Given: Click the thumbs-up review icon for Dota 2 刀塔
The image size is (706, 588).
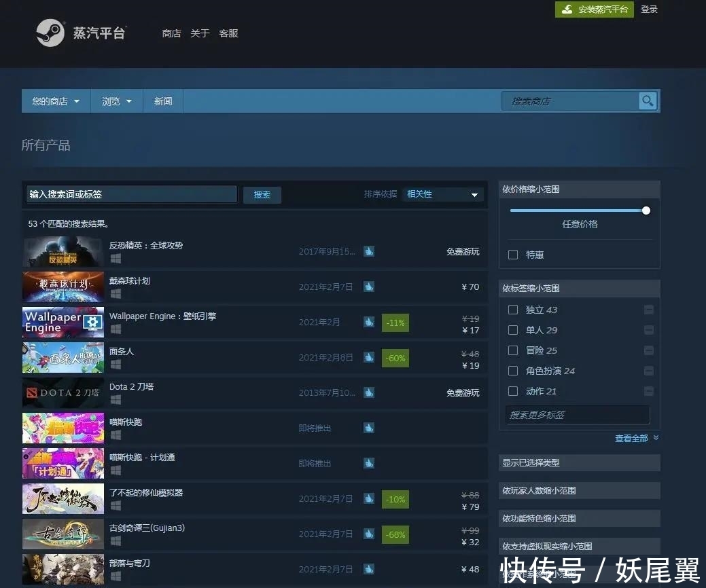Looking at the screenshot, I should (369, 392).
